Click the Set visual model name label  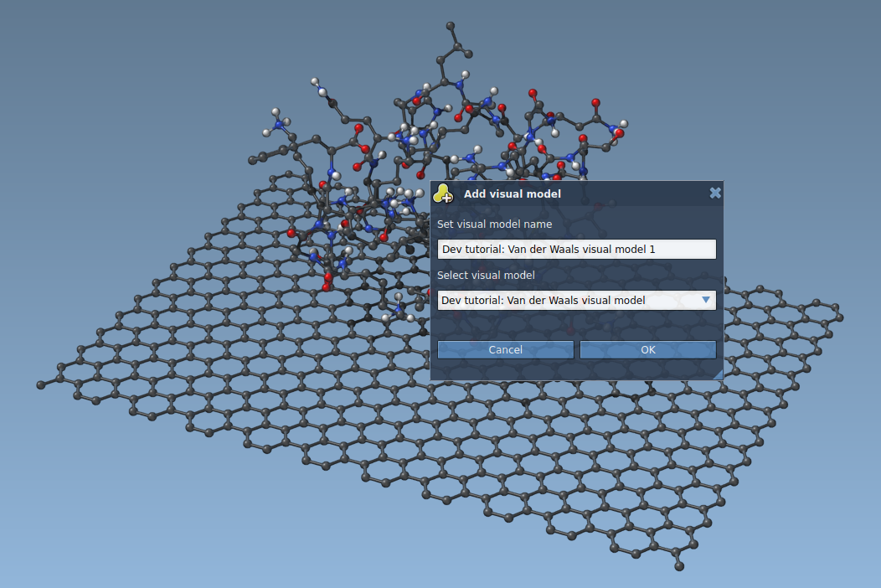pos(493,224)
